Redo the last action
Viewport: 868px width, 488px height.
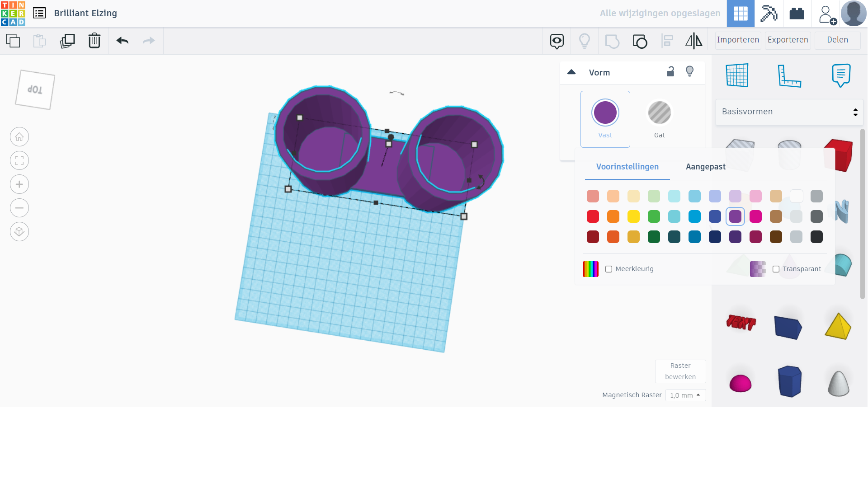(x=149, y=41)
